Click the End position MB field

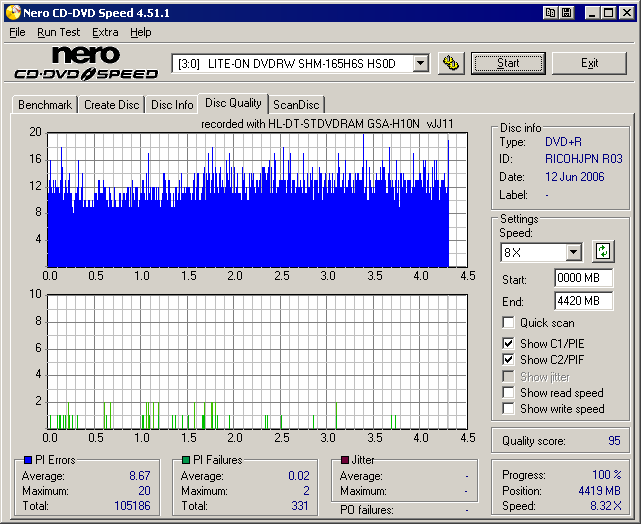coord(583,301)
